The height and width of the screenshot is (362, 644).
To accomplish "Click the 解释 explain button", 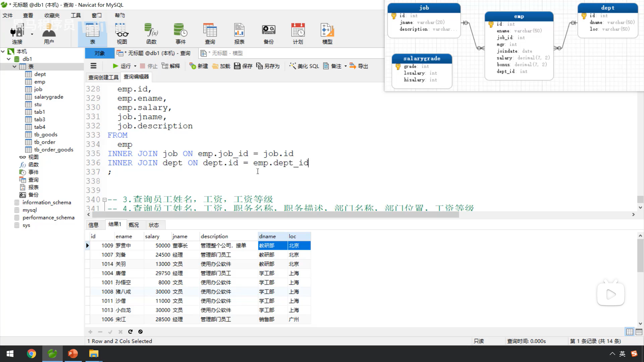I will point(171,66).
